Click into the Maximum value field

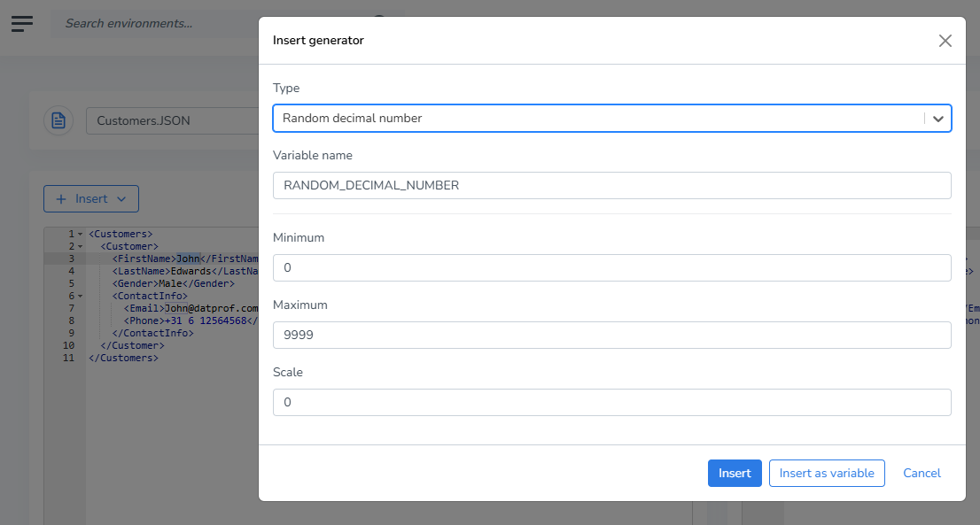coord(612,336)
